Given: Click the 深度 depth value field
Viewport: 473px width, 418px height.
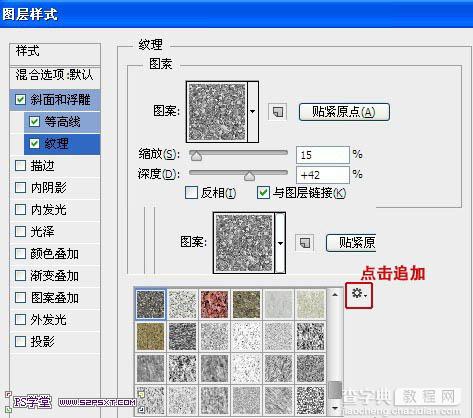Looking at the screenshot, I should point(323,175).
